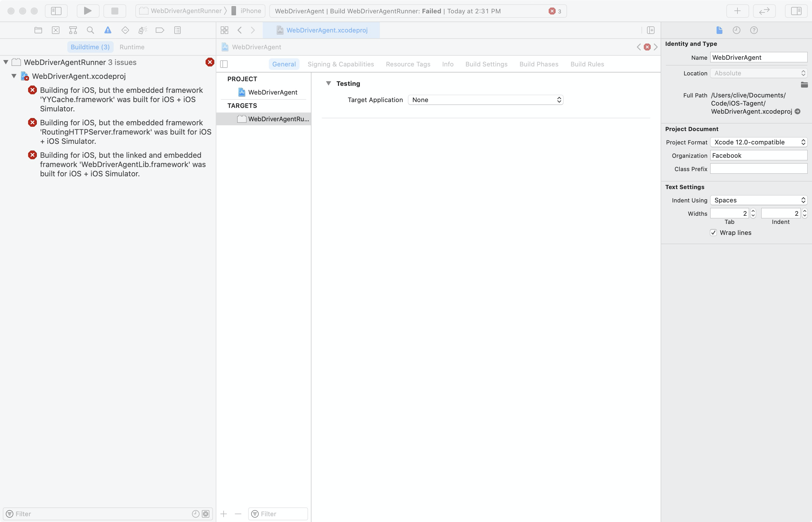This screenshot has height=522, width=812.
Task: Open the Project Format dropdown
Action: [758, 142]
